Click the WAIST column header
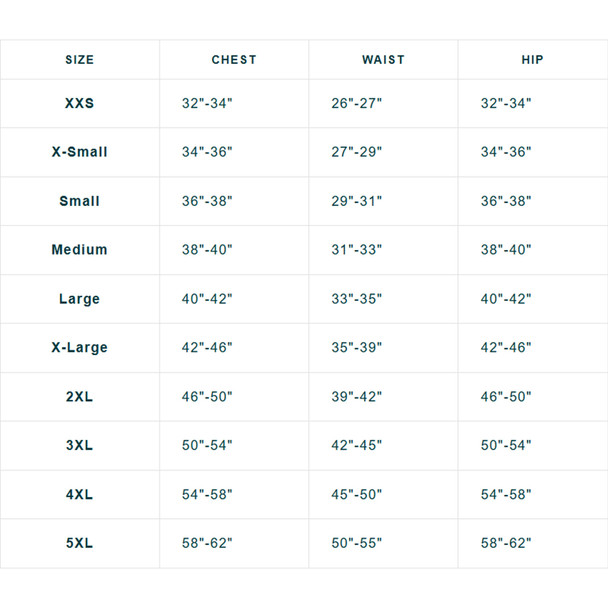Image resolution: width=608 pixels, height=608 pixels. pyautogui.click(x=383, y=60)
